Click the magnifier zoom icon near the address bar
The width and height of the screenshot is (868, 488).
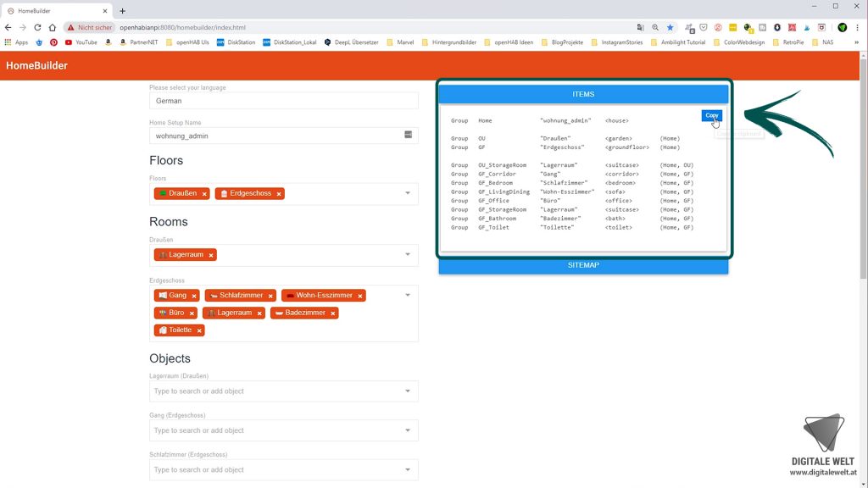pos(654,27)
